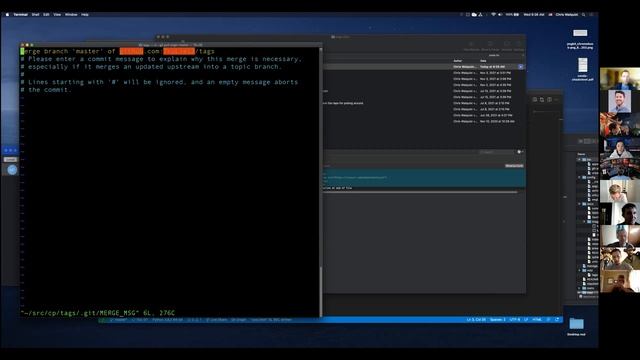640x360 pixels.
Task: Click the hunk button above the teal diff
Action: click(x=514, y=166)
